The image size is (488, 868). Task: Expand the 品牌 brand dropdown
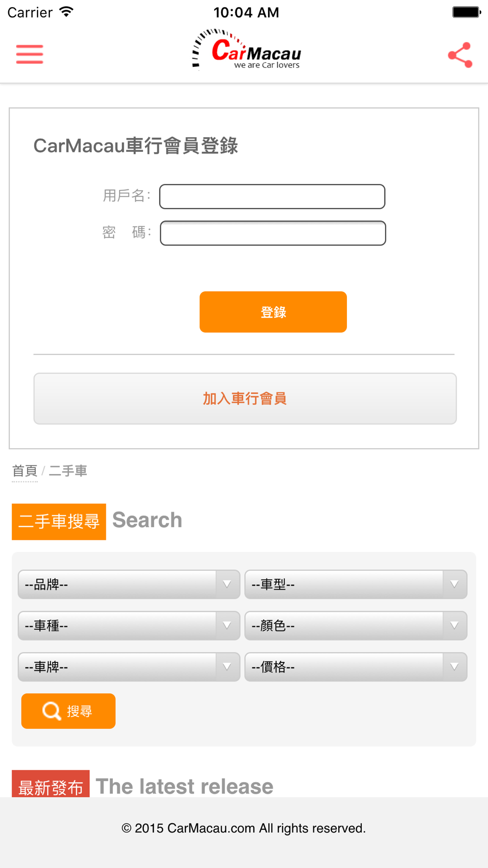tap(129, 584)
